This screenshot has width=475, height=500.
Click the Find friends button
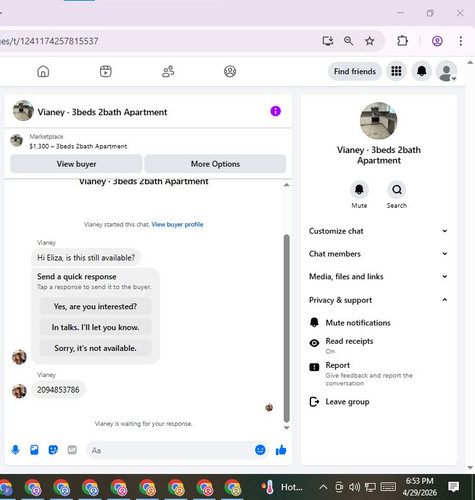(355, 71)
